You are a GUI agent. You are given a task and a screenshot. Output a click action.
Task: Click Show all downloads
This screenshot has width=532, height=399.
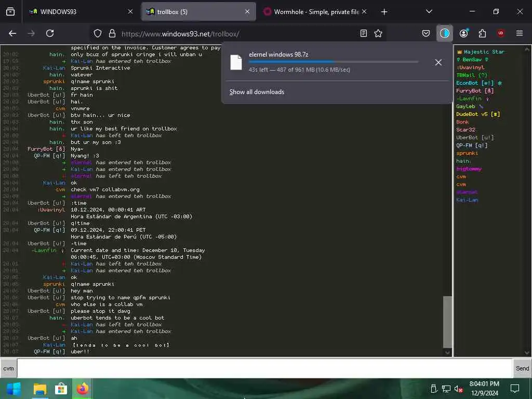point(257,92)
